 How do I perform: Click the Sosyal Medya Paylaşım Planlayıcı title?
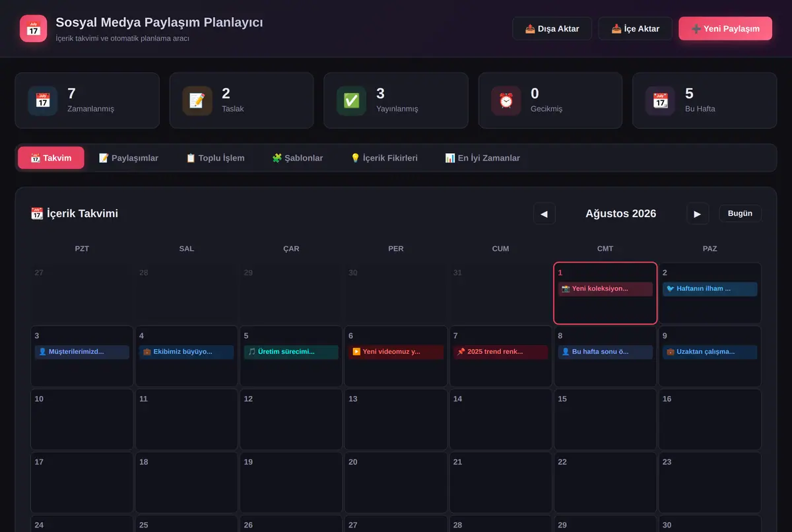[x=159, y=22]
